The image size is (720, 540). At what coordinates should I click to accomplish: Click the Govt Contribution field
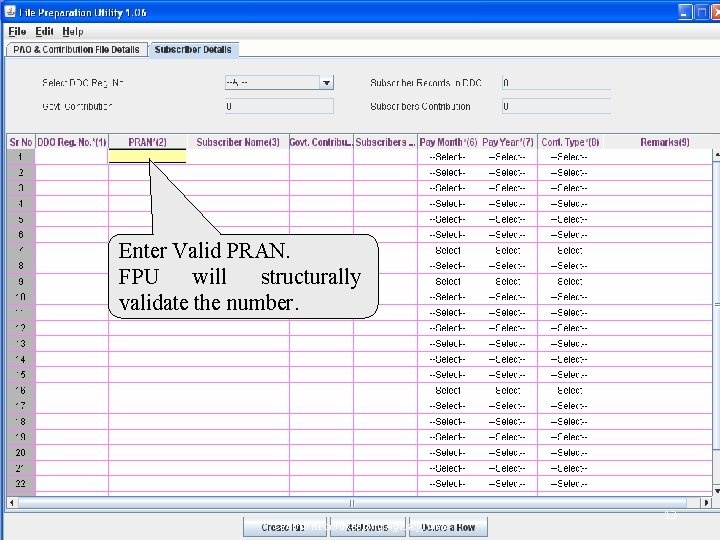(x=279, y=106)
